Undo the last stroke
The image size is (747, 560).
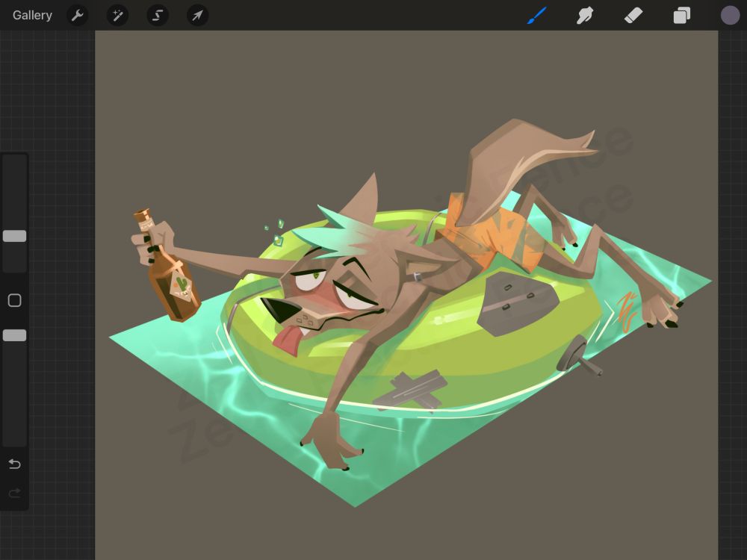[15, 464]
